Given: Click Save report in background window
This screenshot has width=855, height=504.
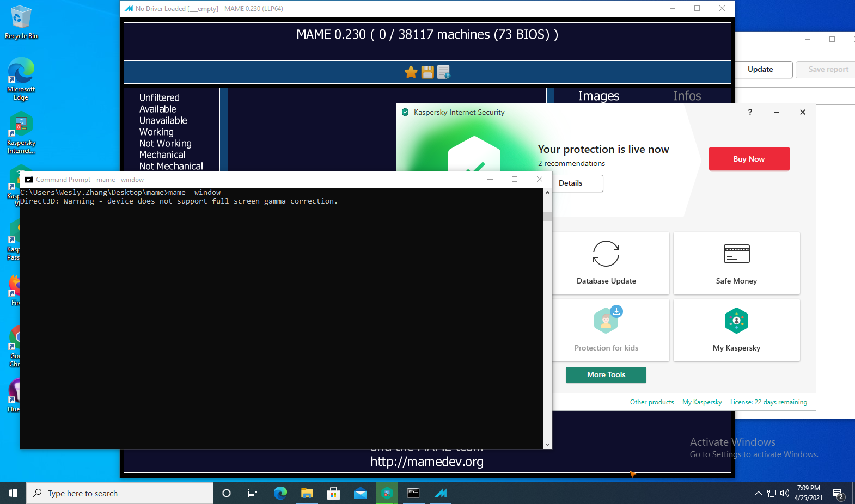Looking at the screenshot, I should click(x=828, y=70).
